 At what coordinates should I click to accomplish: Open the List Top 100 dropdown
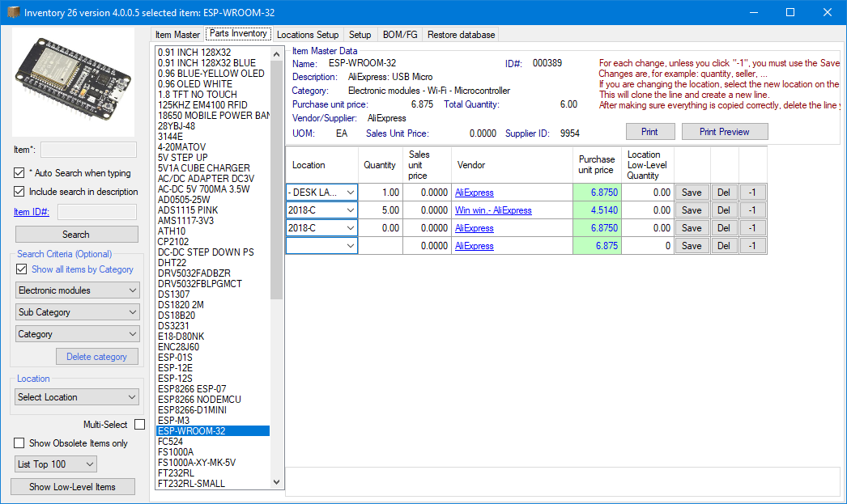click(56, 464)
